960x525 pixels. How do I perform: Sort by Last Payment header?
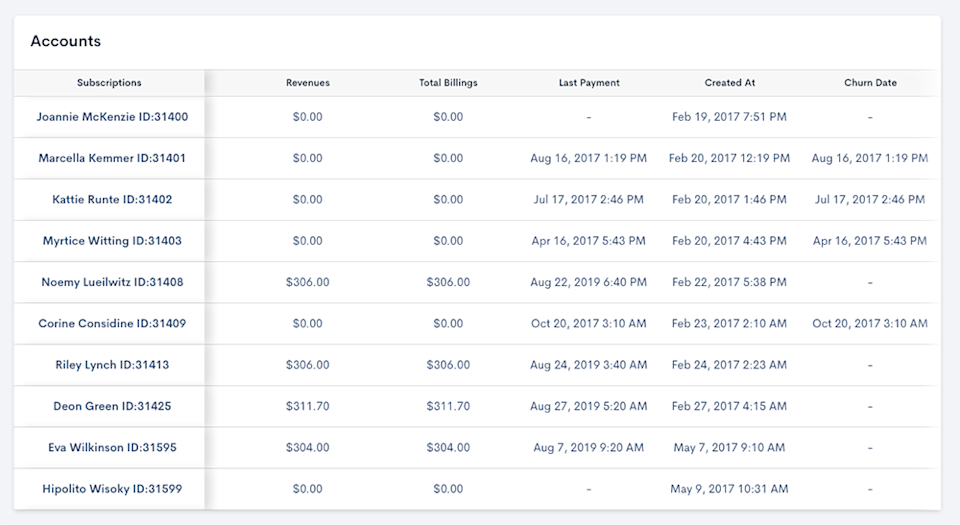(589, 83)
